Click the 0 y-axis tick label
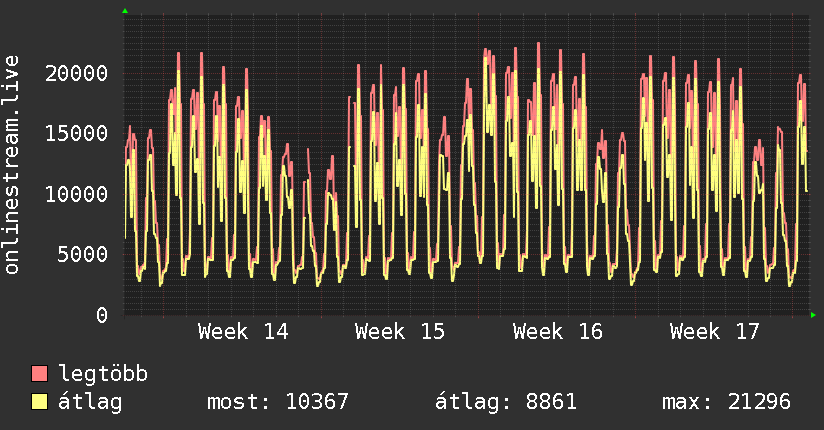The width and height of the screenshot is (824, 430). 102,315
